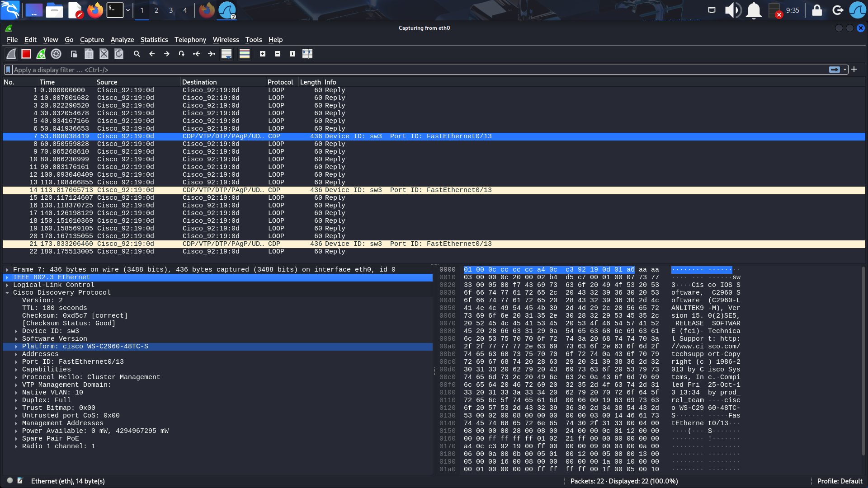Click the display filter bookmark icon
Viewport: 868px width, 488px height.
click(8, 70)
